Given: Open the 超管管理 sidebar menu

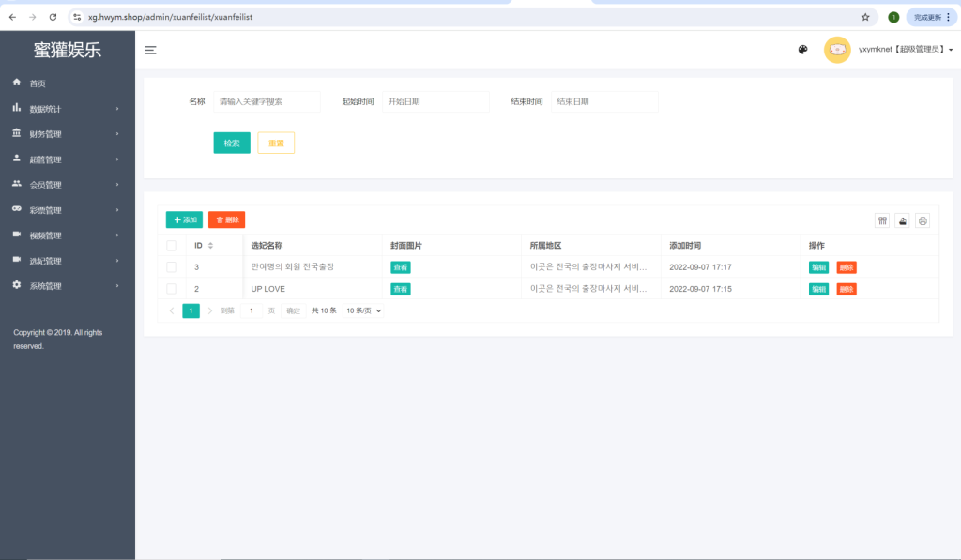Looking at the screenshot, I should (x=68, y=159).
